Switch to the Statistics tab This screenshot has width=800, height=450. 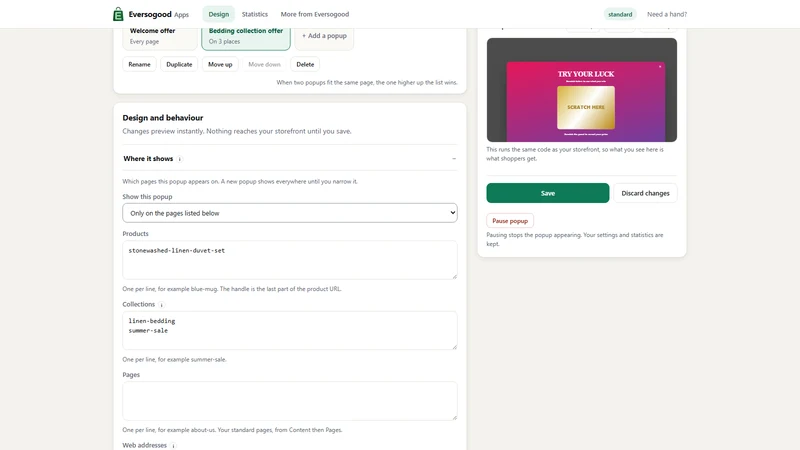click(255, 14)
